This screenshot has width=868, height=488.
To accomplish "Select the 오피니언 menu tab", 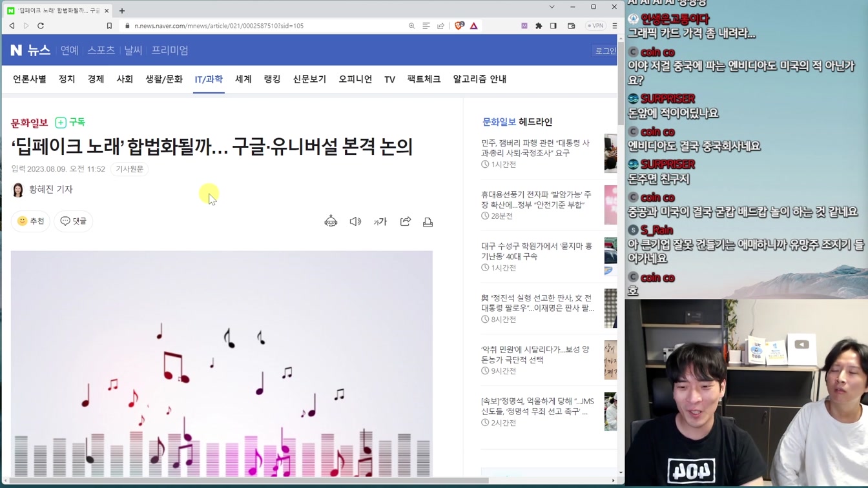I will point(355,79).
